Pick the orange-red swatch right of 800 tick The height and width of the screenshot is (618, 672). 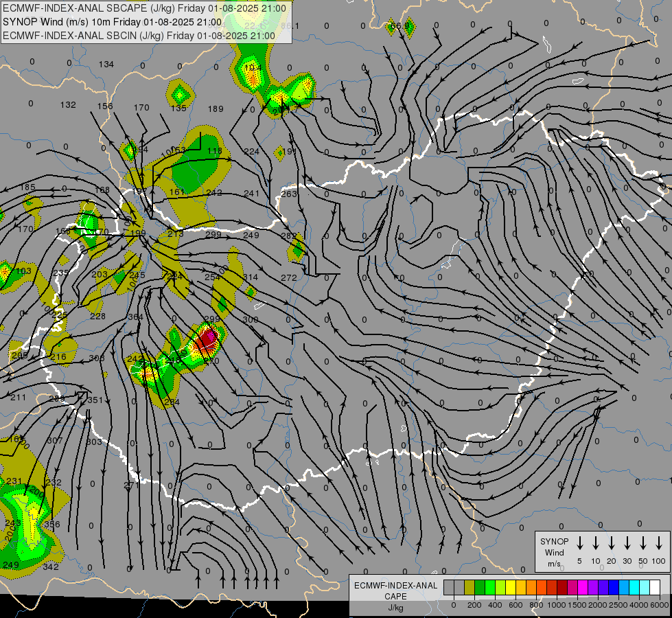coord(542,587)
